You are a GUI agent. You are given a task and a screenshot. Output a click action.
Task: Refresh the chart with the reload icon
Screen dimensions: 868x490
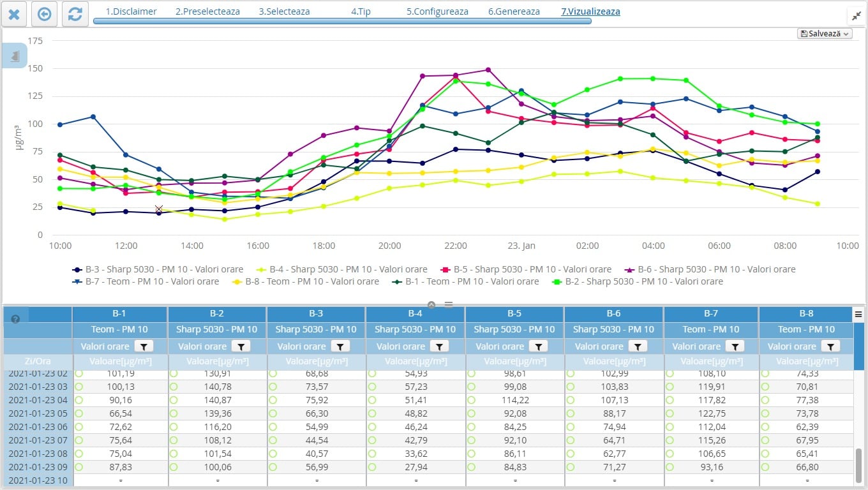[x=75, y=14]
